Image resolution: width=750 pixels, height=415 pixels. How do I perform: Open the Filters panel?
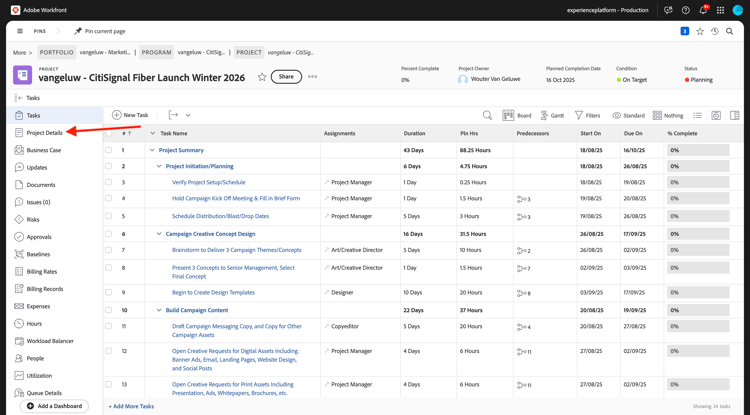click(587, 116)
